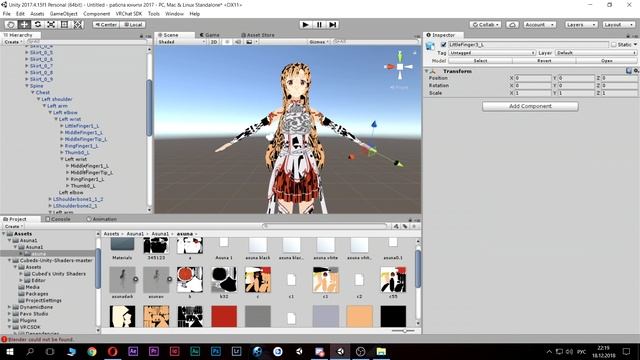The width and height of the screenshot is (640, 360).
Task: Select the combined Transform tool
Action: pos(78,24)
